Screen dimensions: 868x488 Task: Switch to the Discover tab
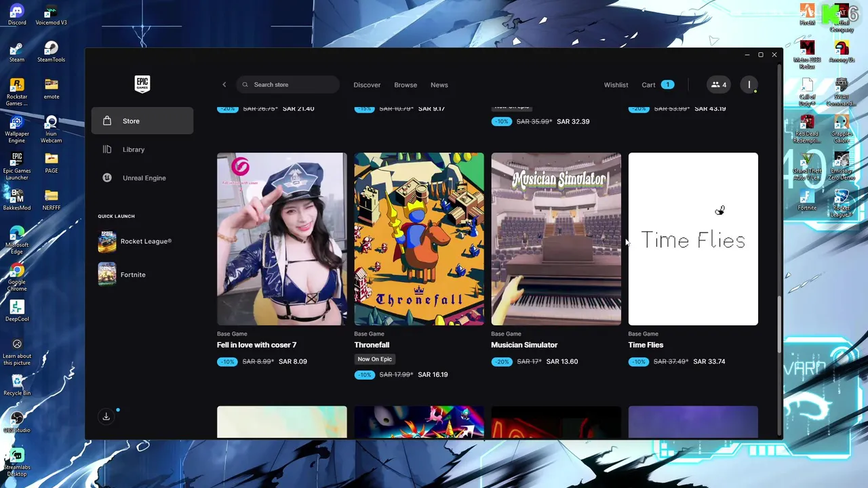click(x=367, y=85)
